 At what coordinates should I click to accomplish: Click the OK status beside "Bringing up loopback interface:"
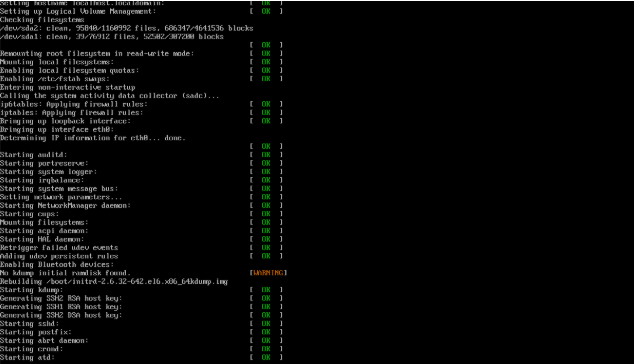(x=266, y=121)
